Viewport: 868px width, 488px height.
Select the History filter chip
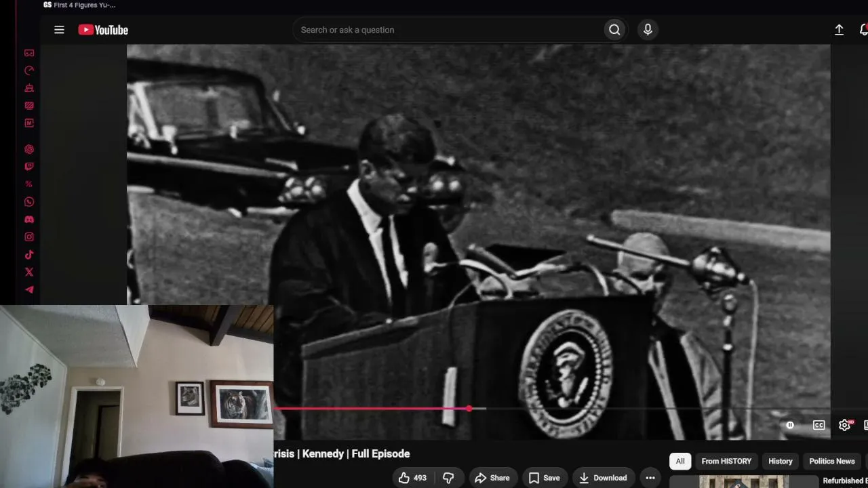(780, 461)
